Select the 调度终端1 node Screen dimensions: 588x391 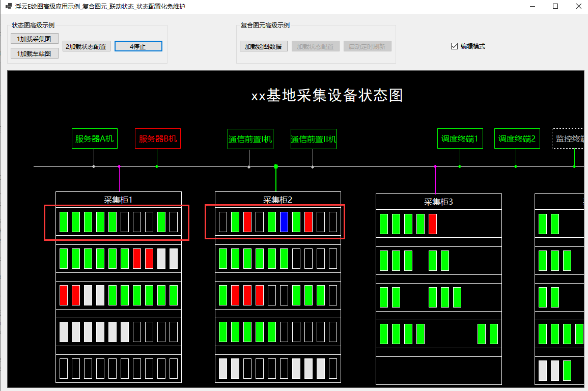(x=460, y=138)
